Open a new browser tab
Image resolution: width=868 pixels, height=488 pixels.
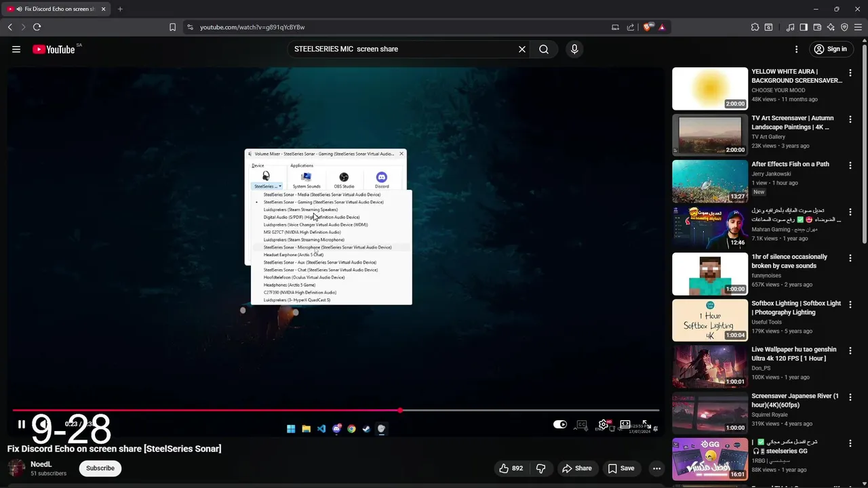120,9
